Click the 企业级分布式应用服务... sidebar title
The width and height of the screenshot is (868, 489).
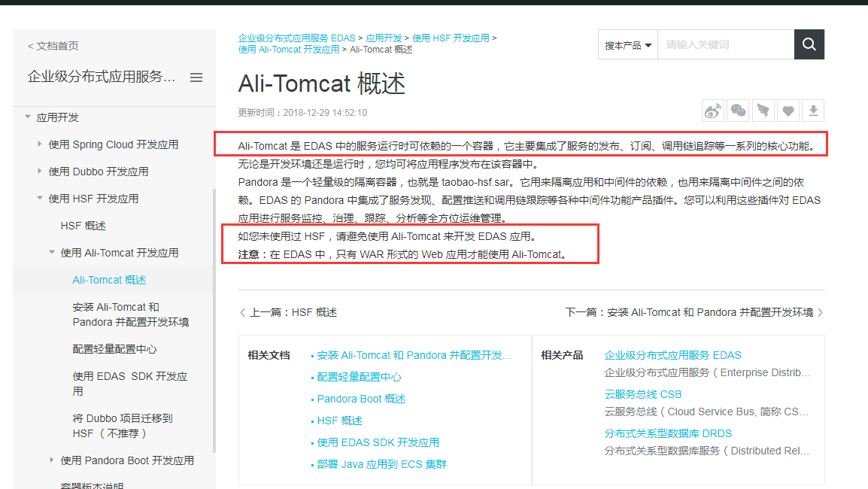[102, 77]
